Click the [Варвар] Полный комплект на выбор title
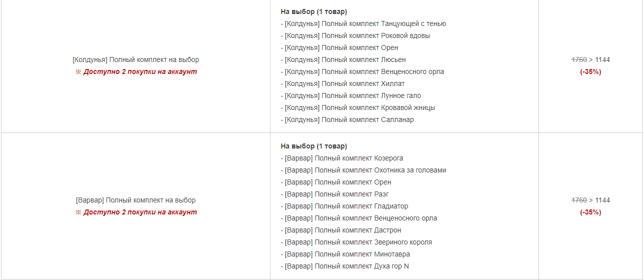 [135, 200]
